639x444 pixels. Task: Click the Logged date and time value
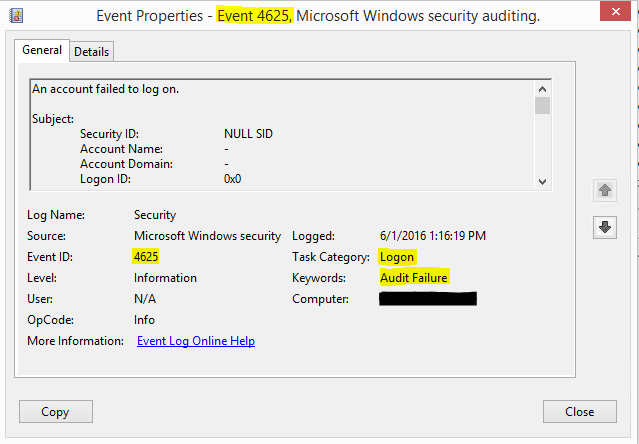pos(433,236)
